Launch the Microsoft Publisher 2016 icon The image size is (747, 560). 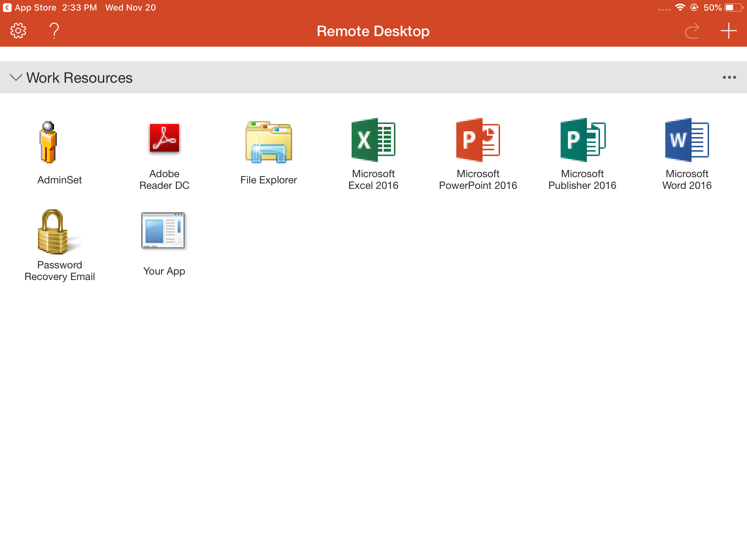pos(582,140)
